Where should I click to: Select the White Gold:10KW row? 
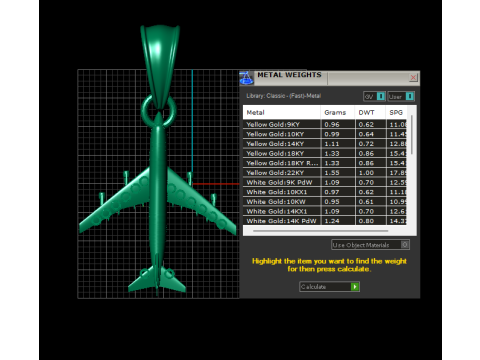click(325, 202)
